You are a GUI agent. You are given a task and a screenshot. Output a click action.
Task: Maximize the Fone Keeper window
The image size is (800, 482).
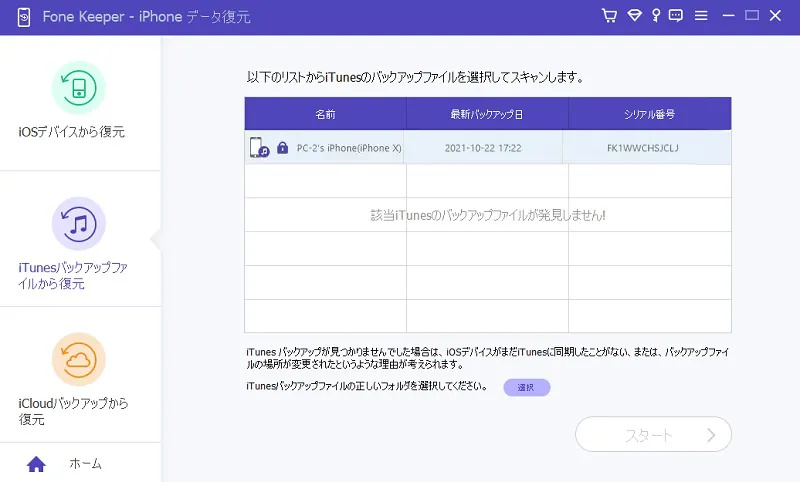click(752, 16)
